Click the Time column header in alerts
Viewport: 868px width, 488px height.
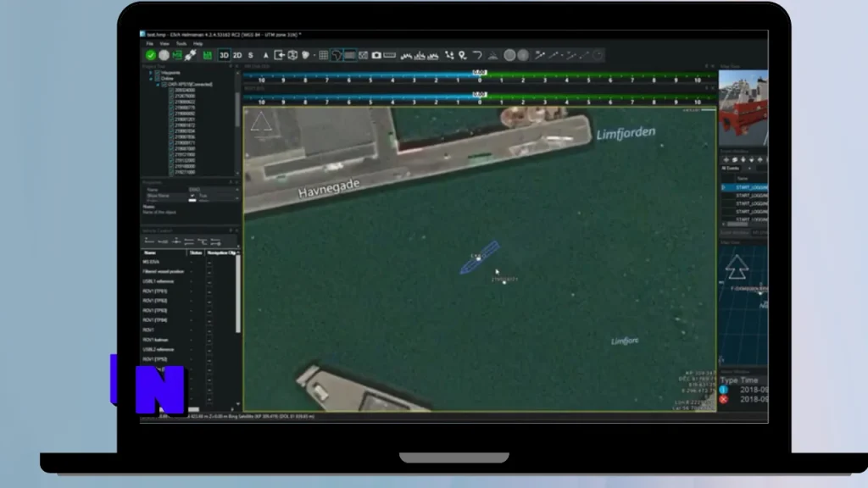pyautogui.click(x=749, y=380)
